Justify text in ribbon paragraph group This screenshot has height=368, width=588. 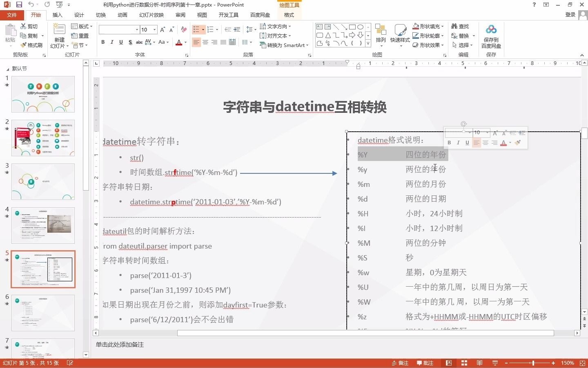pos(223,42)
